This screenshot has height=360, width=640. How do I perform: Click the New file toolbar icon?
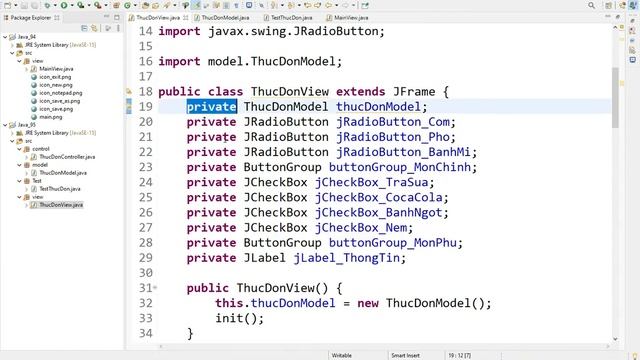pos(7,5)
